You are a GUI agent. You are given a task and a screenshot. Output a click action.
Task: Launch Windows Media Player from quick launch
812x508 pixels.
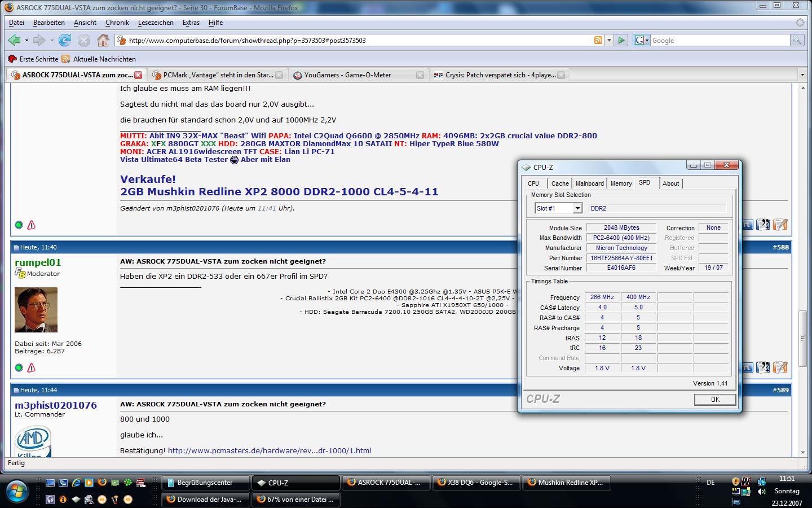[89, 483]
